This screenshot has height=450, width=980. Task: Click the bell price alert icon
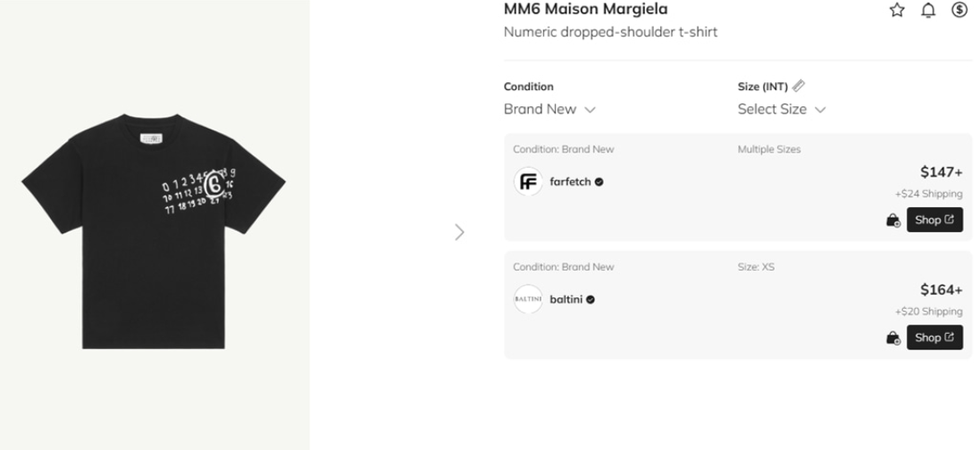pos(928,10)
